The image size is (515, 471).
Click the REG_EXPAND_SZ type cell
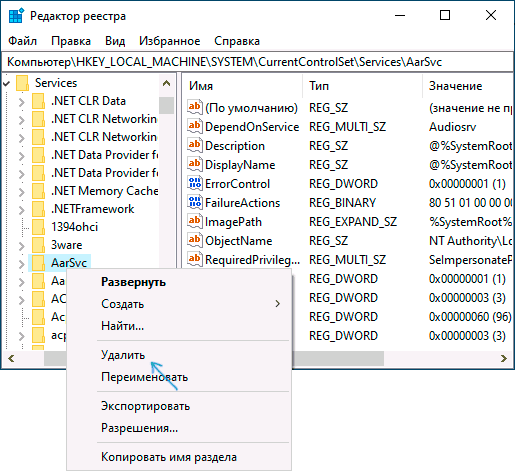point(353,222)
